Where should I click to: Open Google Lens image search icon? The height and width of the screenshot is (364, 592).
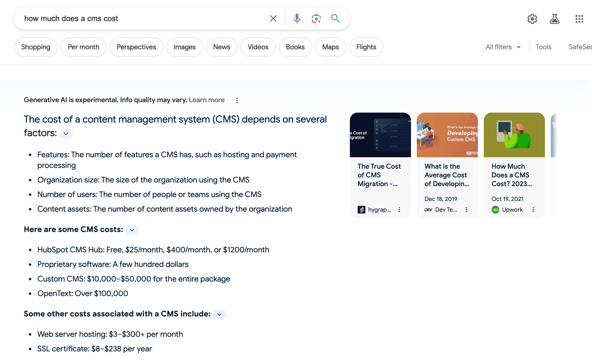tap(316, 18)
